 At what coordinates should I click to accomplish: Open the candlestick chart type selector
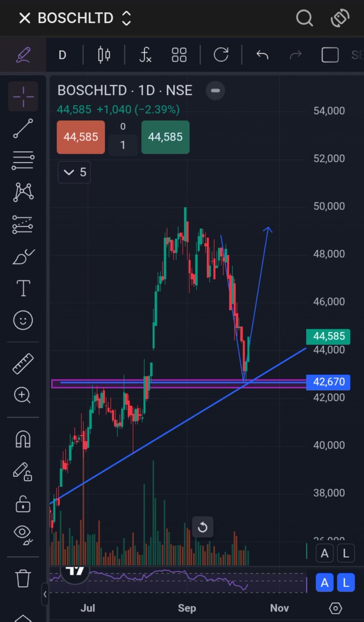click(x=104, y=54)
